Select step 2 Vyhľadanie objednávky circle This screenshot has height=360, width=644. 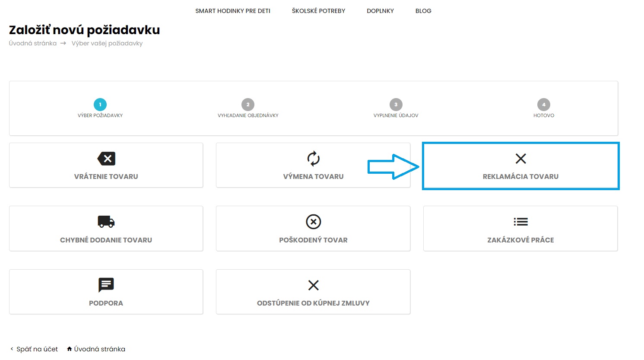248,105
